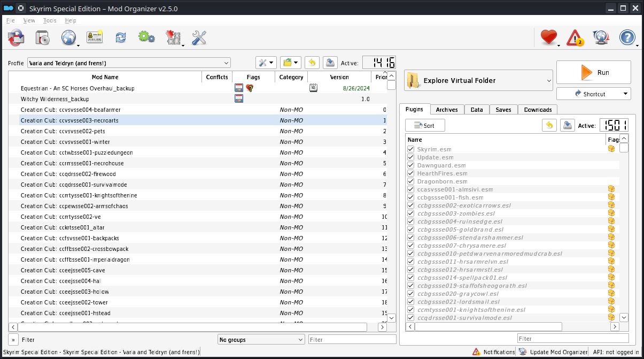Image resolution: width=644 pixels, height=359 pixels.
Task: Click plugin list restore backup arrow icon
Action: 549,125
